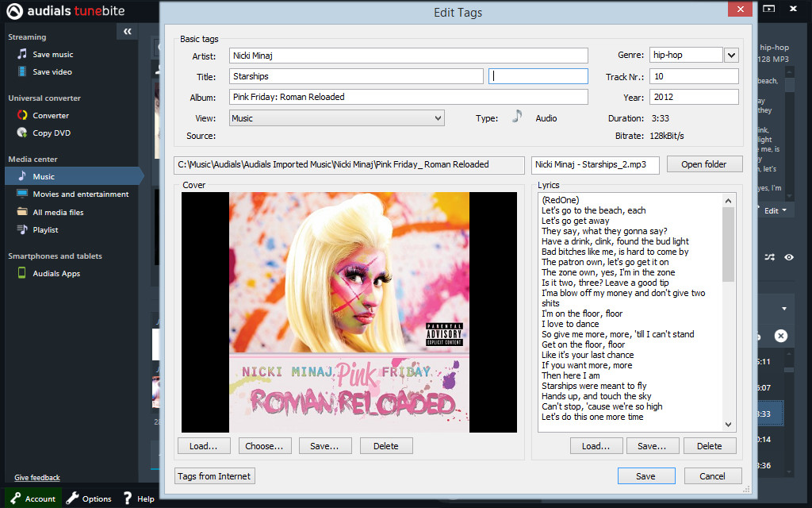Click the shuffle icon in the main window
The height and width of the screenshot is (508, 812).
pyautogui.click(x=769, y=257)
